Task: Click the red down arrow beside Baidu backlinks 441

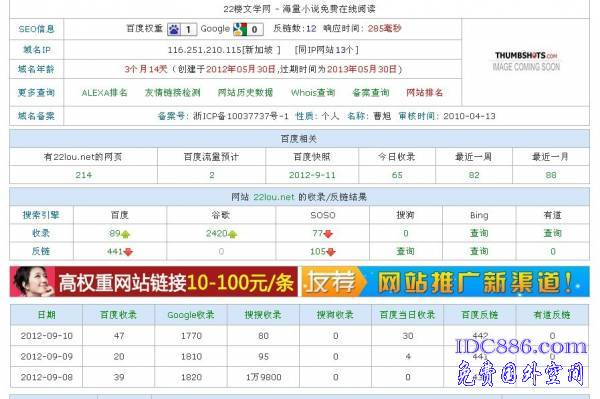Action: 128,252
